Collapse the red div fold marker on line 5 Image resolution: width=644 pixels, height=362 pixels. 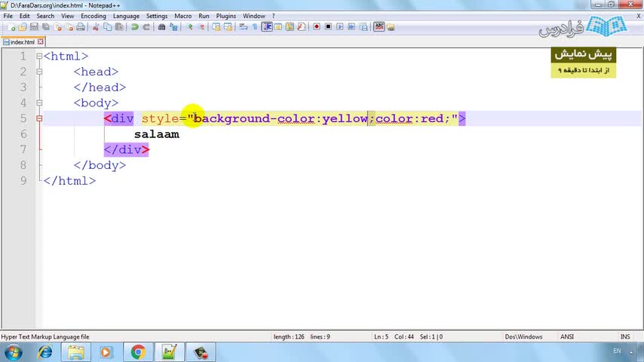[39, 118]
